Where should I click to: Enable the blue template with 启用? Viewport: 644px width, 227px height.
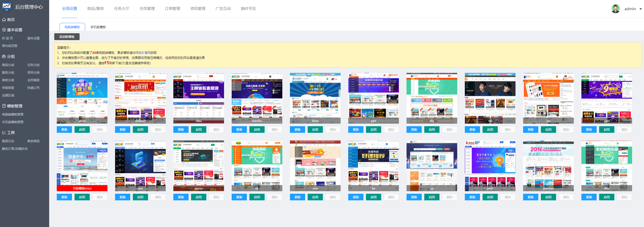click(x=315, y=129)
